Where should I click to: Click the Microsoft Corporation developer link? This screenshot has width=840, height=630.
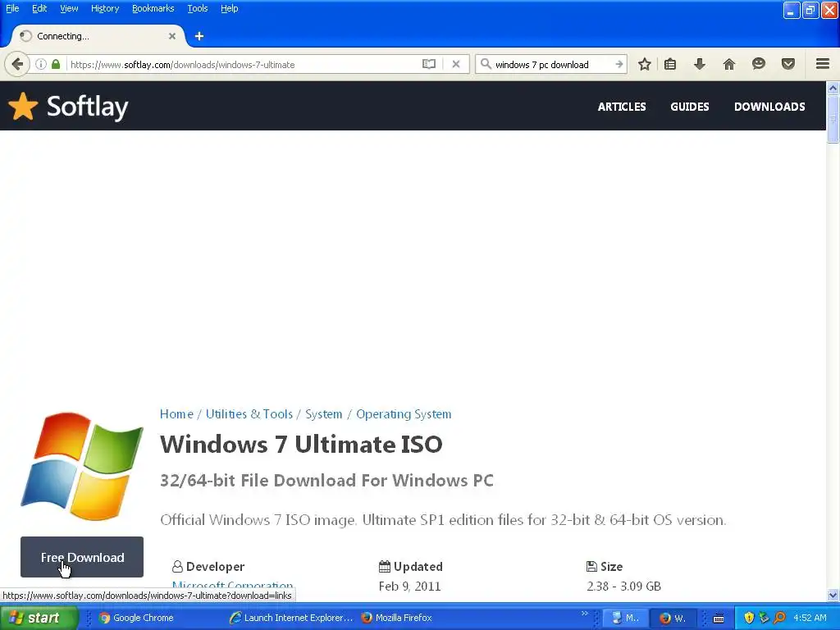pyautogui.click(x=232, y=586)
